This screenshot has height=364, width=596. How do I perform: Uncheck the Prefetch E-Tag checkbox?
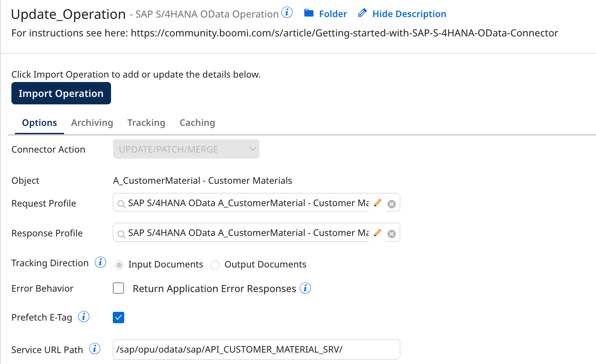click(x=118, y=317)
